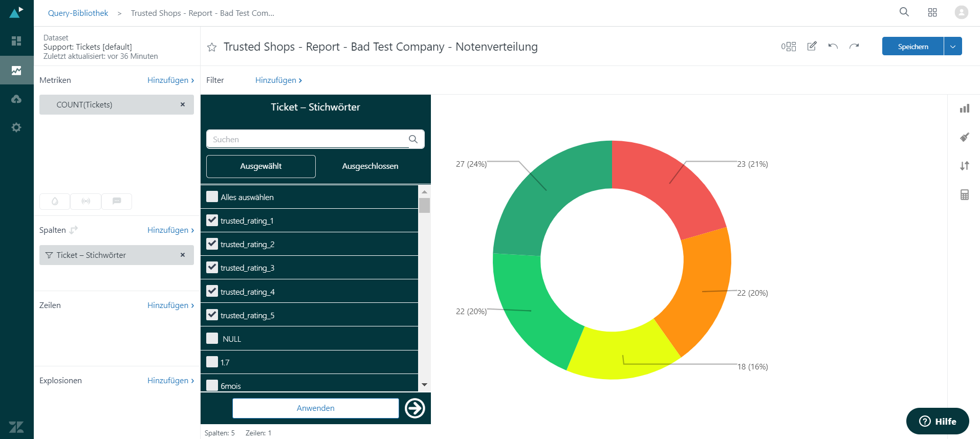Click the droplet icon below metrics
980x439 pixels.
[55, 201]
